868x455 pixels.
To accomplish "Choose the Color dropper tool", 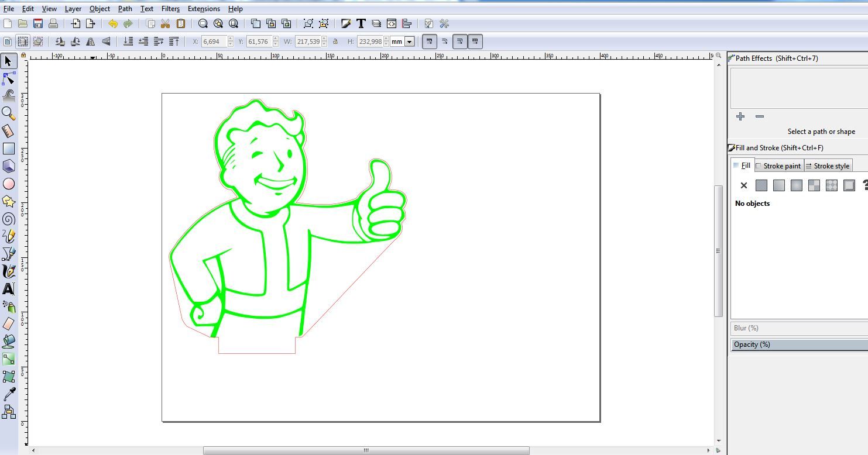I will tap(9, 394).
